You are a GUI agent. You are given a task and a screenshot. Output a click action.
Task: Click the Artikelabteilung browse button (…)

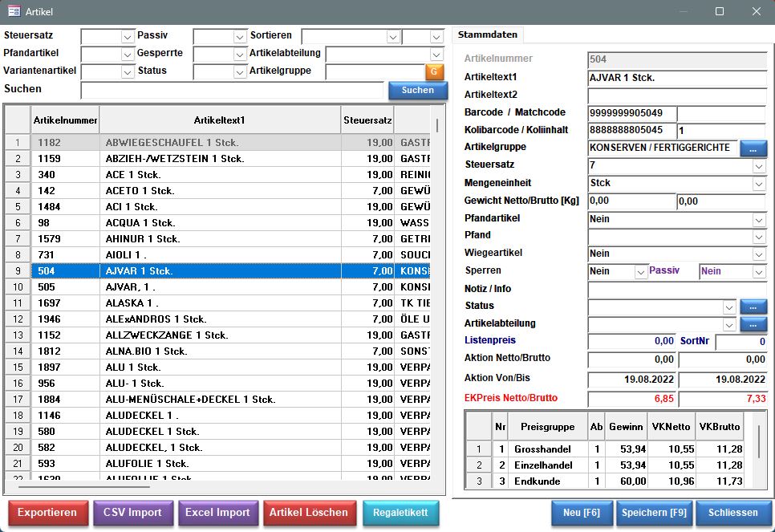[753, 324]
